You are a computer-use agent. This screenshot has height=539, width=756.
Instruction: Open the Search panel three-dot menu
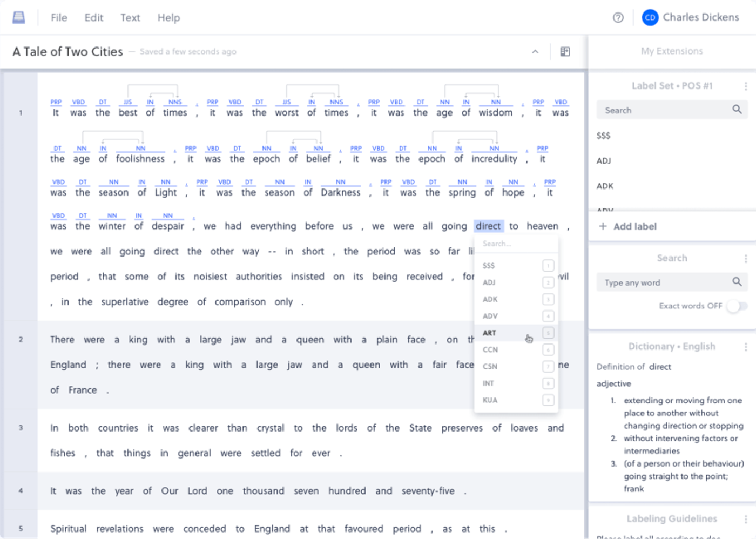(x=746, y=259)
